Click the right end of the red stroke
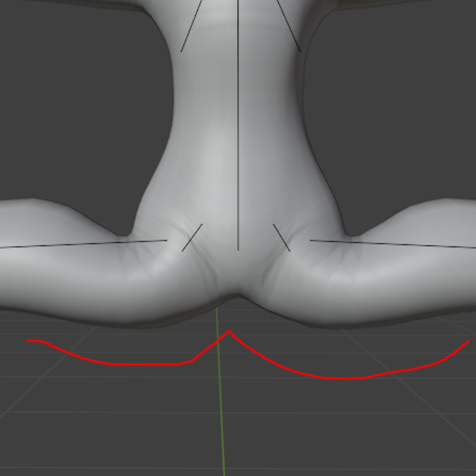 pos(468,341)
